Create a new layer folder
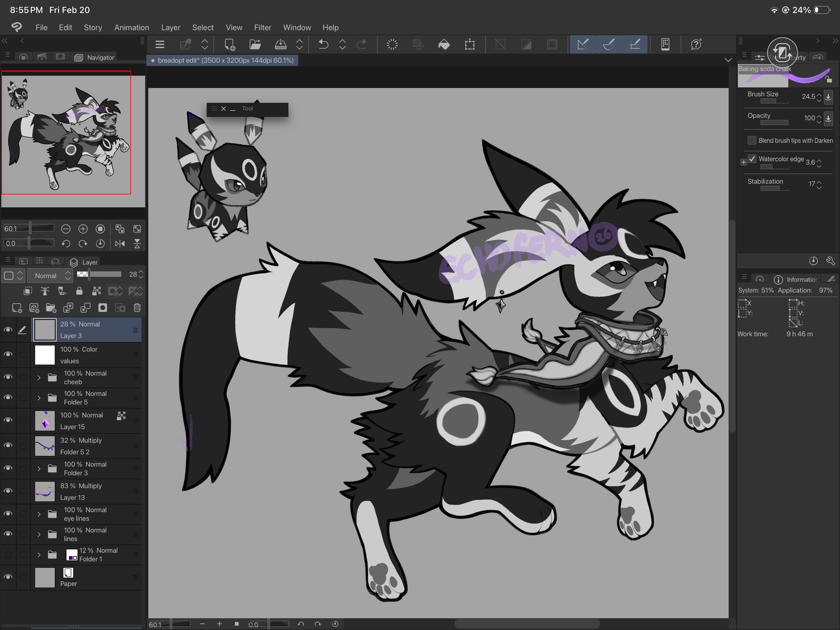 click(x=51, y=308)
